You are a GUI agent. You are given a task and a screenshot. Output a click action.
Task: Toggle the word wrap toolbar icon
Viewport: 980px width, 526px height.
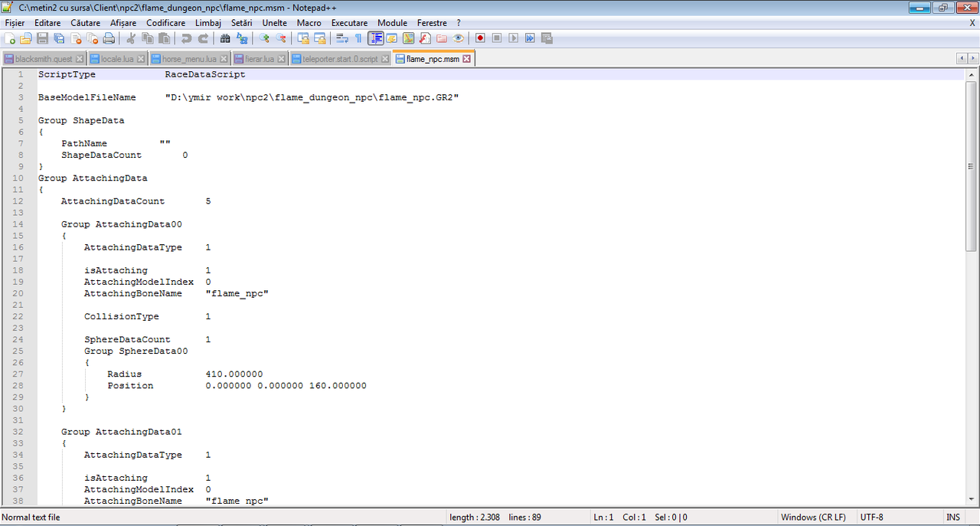342,38
